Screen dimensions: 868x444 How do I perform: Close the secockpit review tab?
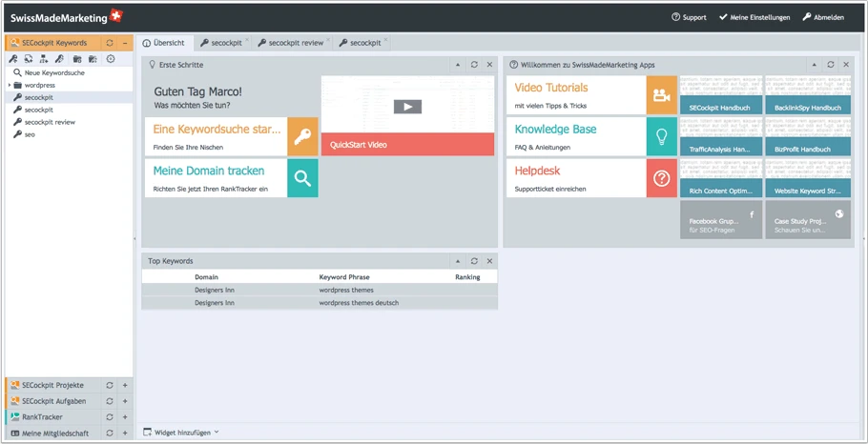328,40
